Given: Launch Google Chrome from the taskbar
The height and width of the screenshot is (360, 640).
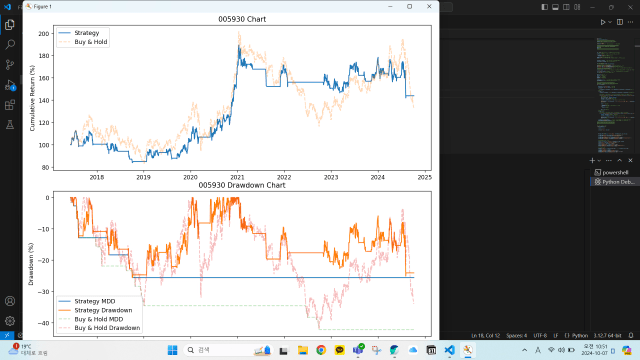Looking at the screenshot, I should (321, 350).
